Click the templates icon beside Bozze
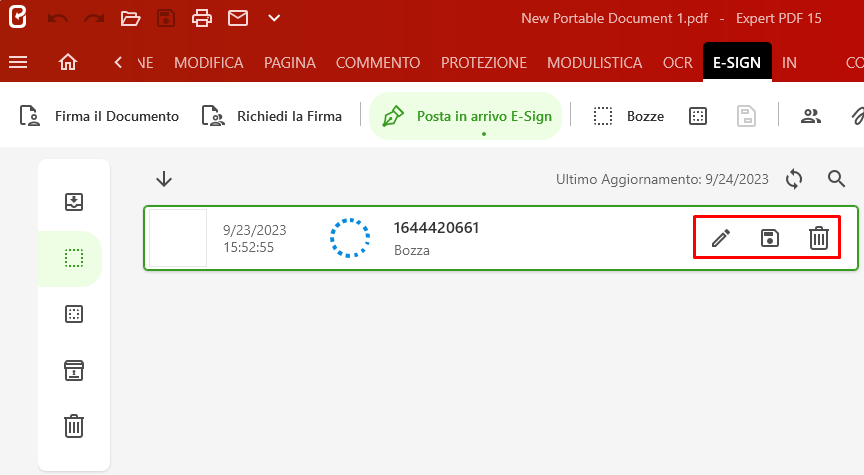The width and height of the screenshot is (864, 475). (x=698, y=116)
